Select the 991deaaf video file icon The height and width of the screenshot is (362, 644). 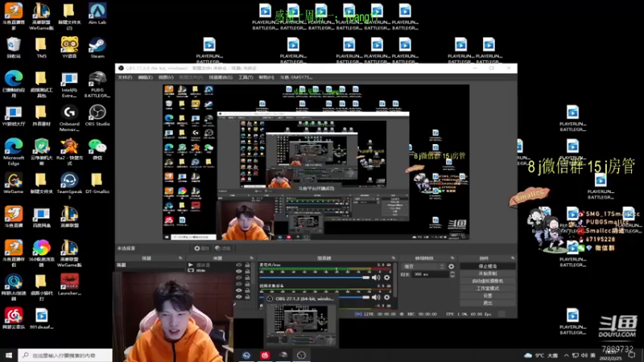click(41, 319)
